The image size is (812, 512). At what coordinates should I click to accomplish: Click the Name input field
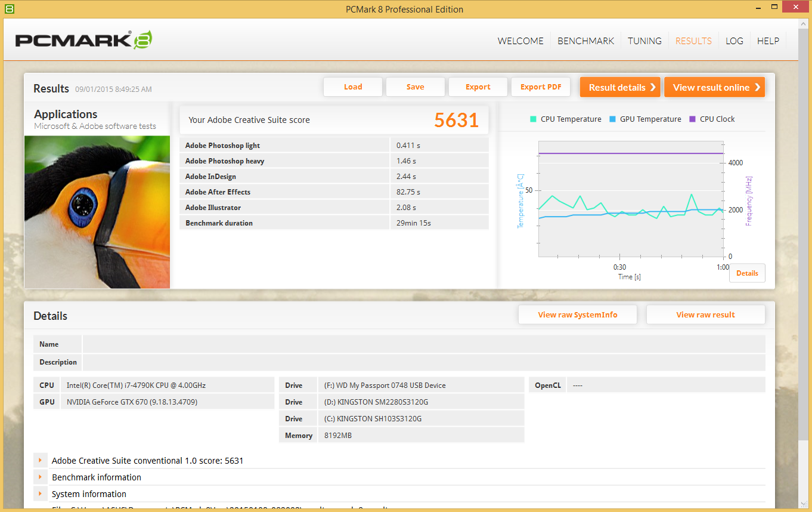(424, 344)
